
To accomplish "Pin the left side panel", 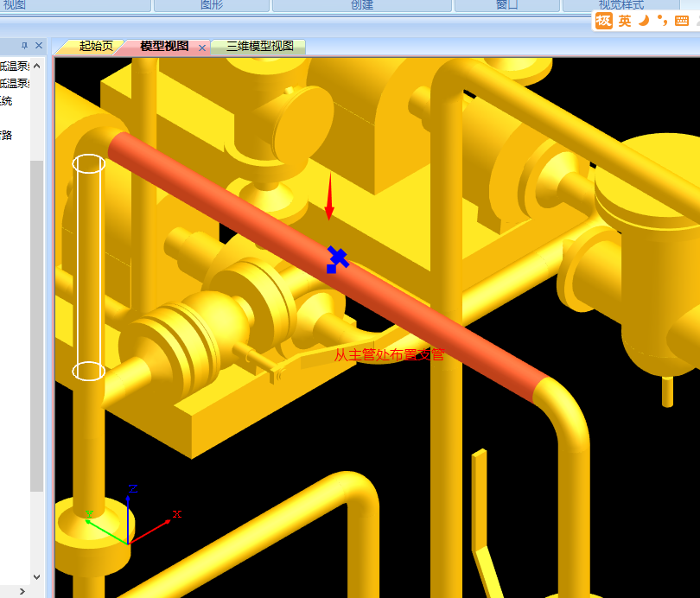I will point(24,46).
